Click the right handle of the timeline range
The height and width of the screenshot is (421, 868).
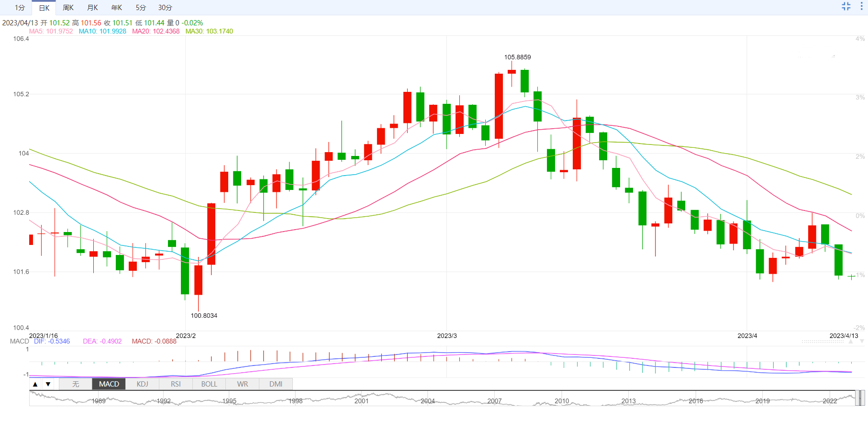[863, 398]
